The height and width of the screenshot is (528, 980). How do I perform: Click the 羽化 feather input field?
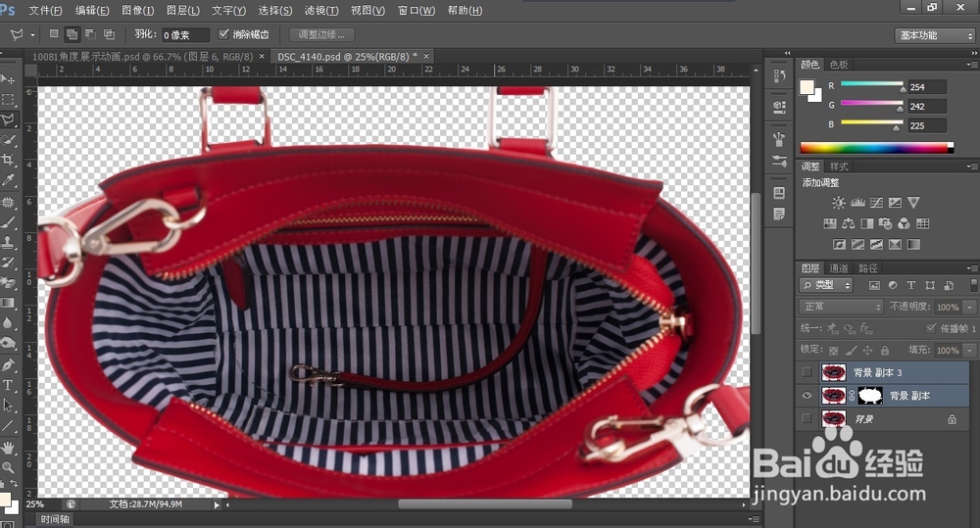(185, 35)
